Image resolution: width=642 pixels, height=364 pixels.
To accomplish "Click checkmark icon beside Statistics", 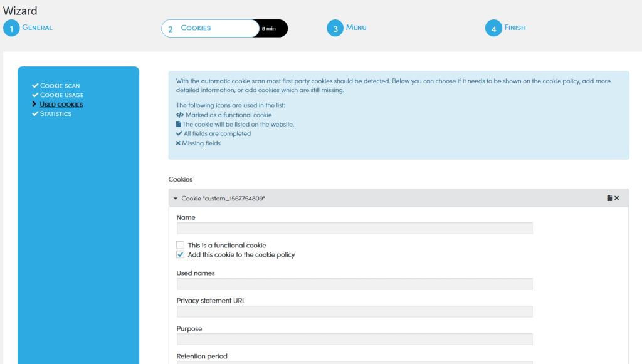I will (35, 113).
